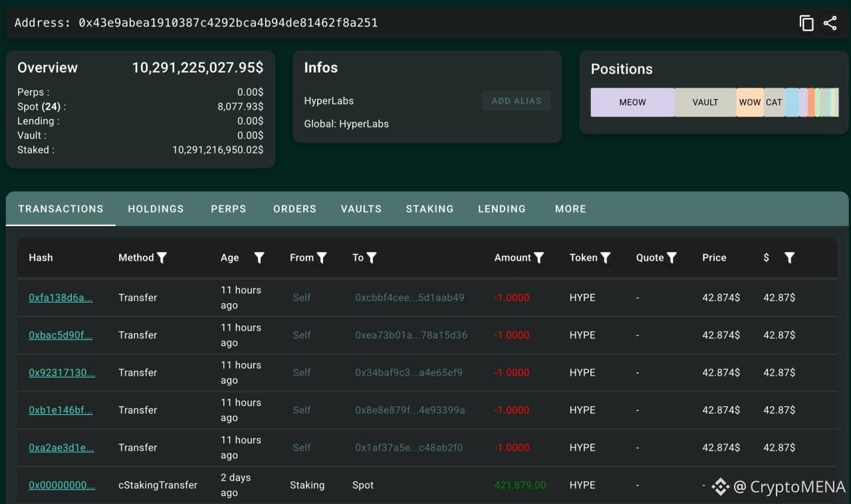Open transaction hash 0x92317130...
The width and height of the screenshot is (851, 504).
[62, 372]
